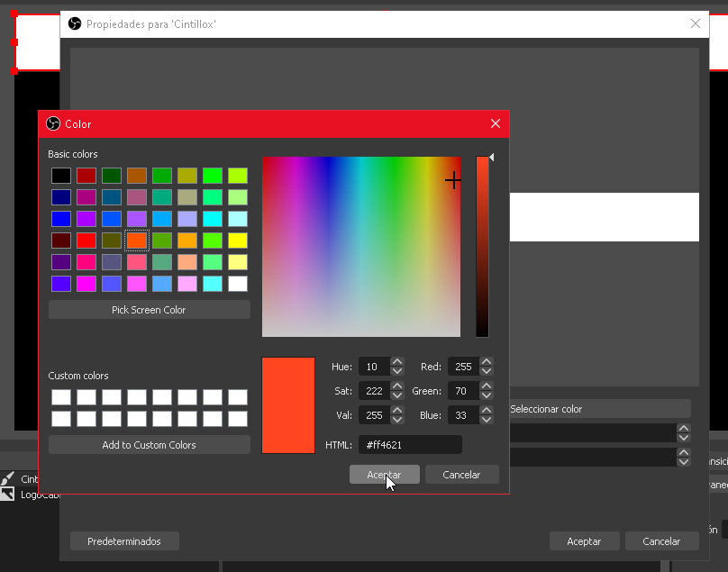Screen dimensions: 728x572
Task: Select the pure red basic color swatch
Action: [x=86, y=241]
